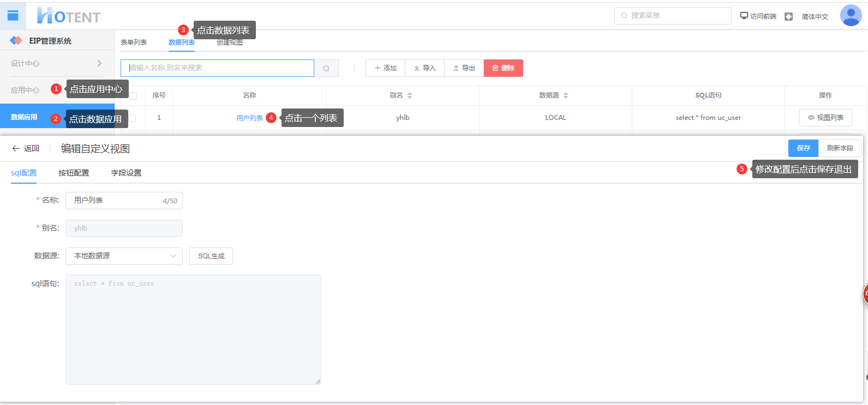
Task: Open the user avatar menu
Action: point(851,16)
